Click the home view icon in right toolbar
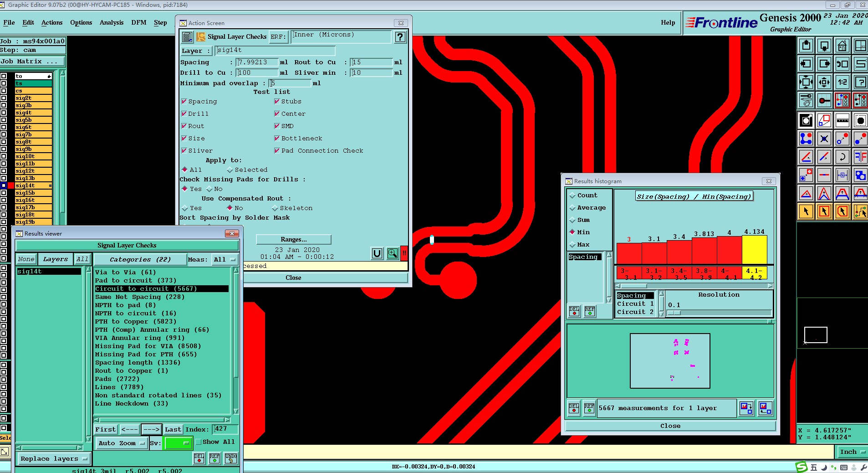 pyautogui.click(x=842, y=46)
